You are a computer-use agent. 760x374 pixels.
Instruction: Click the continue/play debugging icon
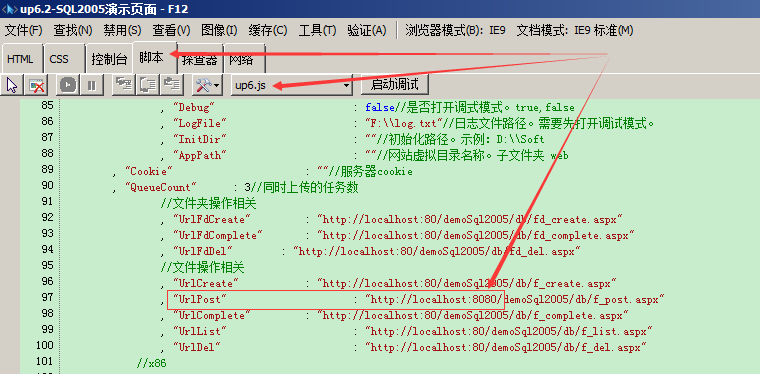click(69, 86)
